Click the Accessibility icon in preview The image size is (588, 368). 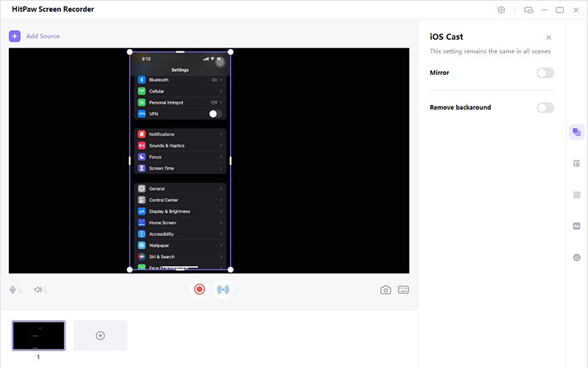point(142,234)
